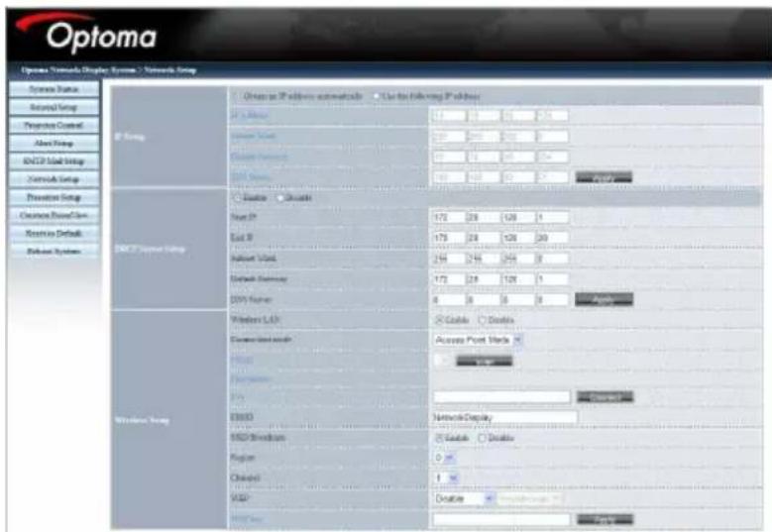The height and width of the screenshot is (532, 772).
Task: Select Use the following IP address
Action: tap(377, 96)
